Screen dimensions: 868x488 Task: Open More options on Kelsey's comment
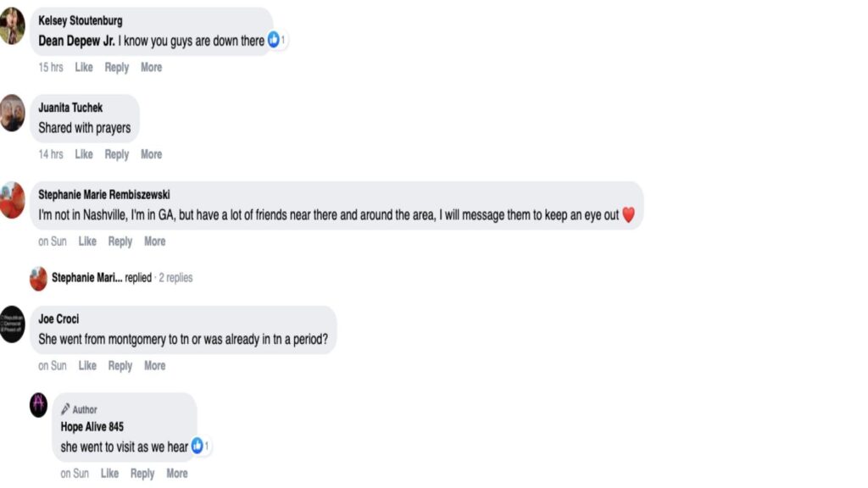151,68
